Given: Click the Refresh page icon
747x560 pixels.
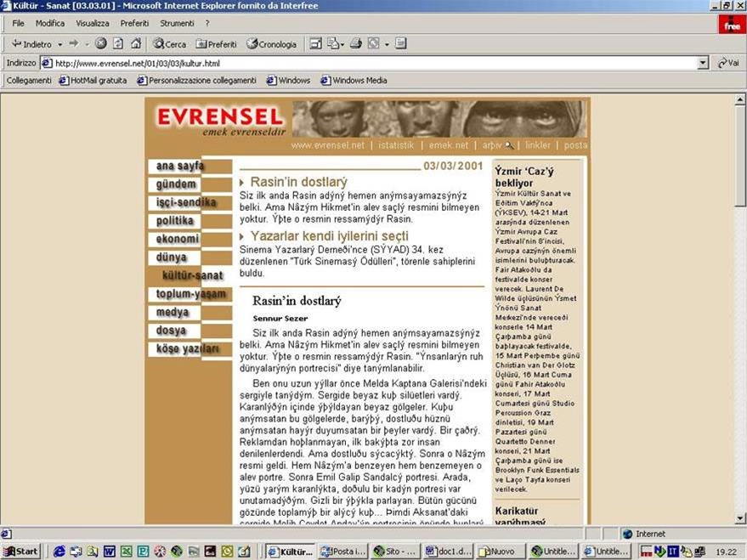Looking at the screenshot, I should (118, 43).
